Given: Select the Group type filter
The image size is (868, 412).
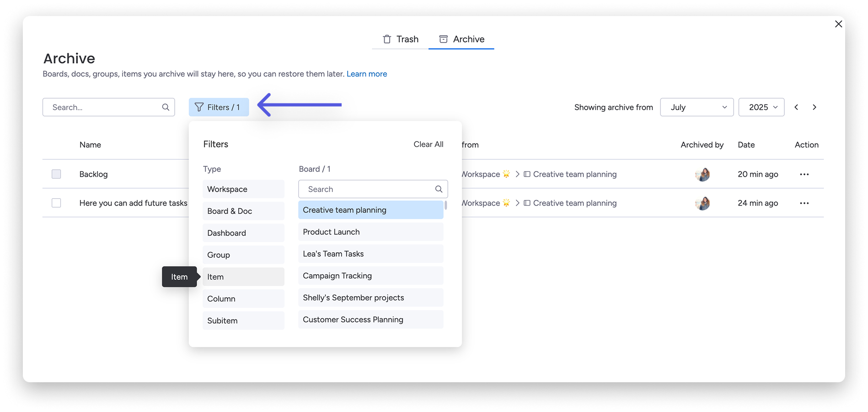Looking at the screenshot, I should click(243, 255).
